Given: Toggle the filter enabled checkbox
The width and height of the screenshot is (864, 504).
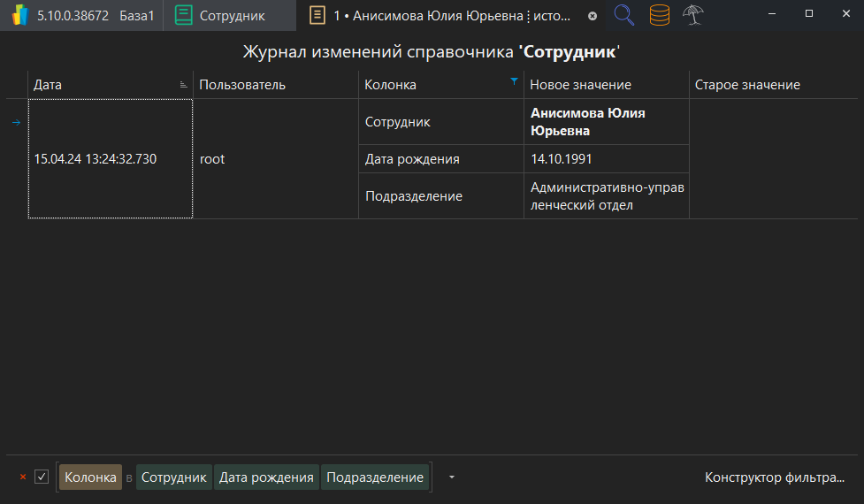Looking at the screenshot, I should tap(42, 477).
